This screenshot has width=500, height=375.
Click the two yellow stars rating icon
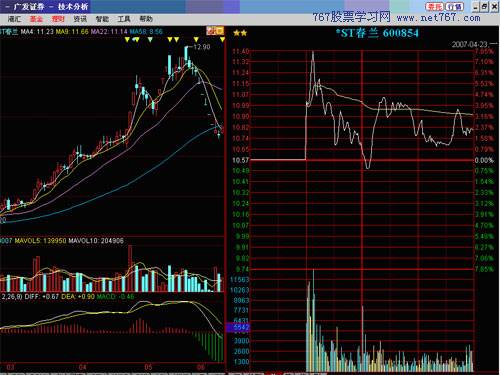pyautogui.click(x=240, y=33)
